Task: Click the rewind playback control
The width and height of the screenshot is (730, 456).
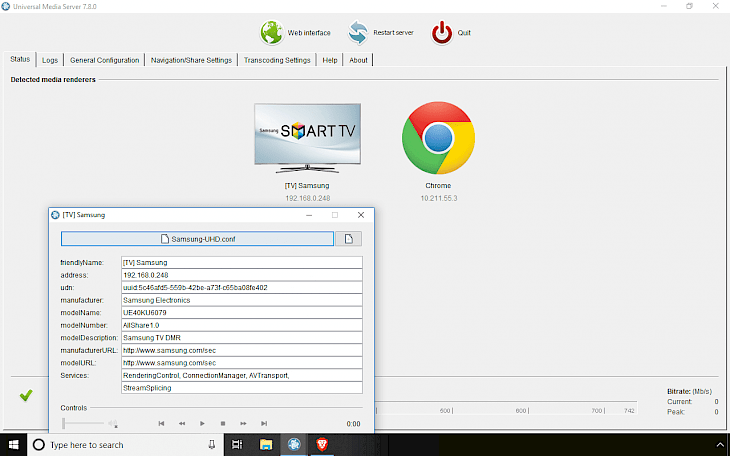Action: tap(182, 423)
